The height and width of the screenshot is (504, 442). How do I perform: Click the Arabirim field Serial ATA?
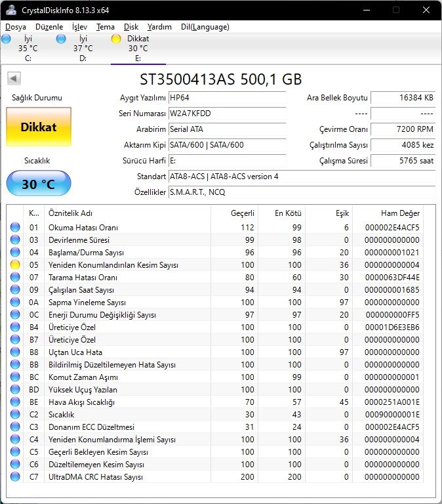pos(227,129)
